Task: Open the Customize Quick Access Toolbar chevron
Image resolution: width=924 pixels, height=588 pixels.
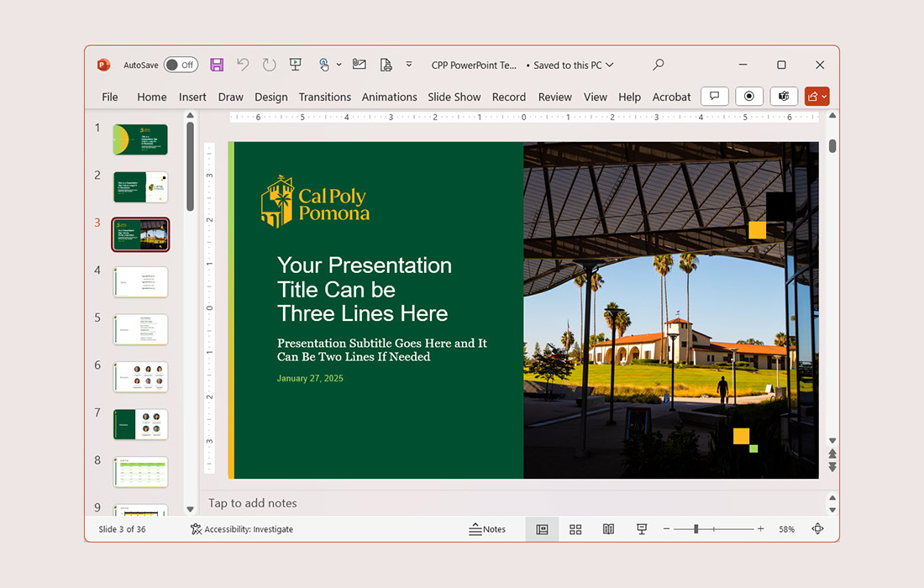Action: [x=409, y=64]
